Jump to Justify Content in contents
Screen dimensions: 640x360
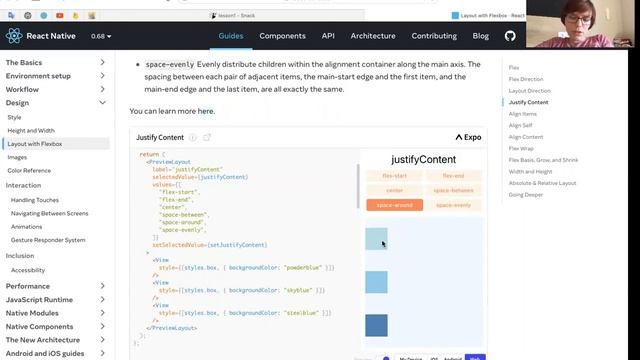pos(529,102)
